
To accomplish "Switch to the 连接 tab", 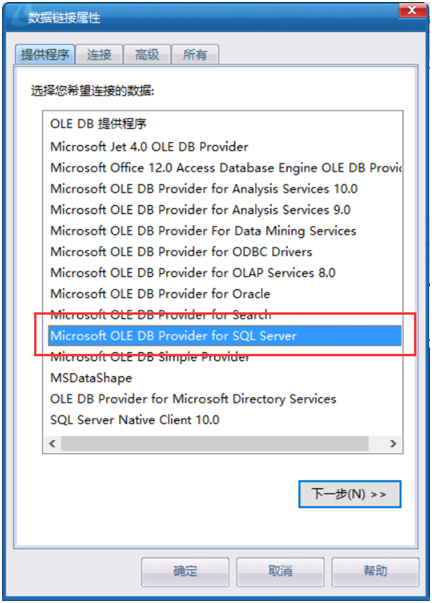I will tap(99, 55).
